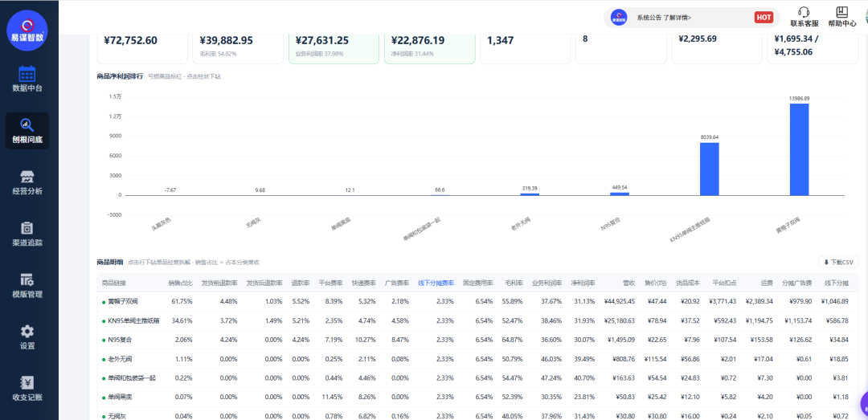Click the 净利润率 column header
The height and width of the screenshot is (420, 868).
(583, 283)
